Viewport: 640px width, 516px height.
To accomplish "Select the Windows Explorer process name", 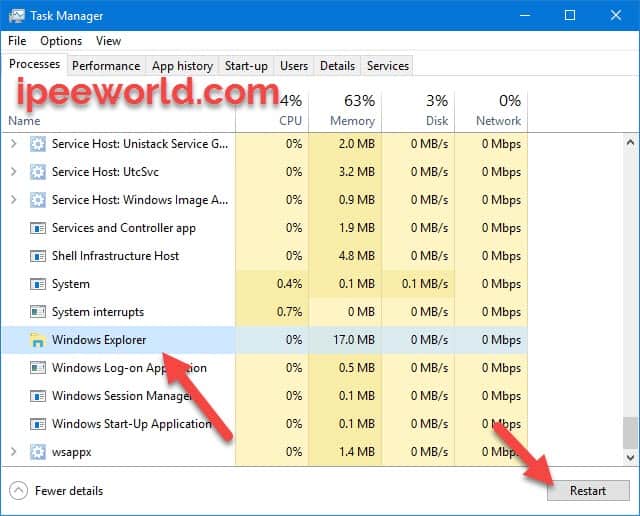I will pos(99,340).
